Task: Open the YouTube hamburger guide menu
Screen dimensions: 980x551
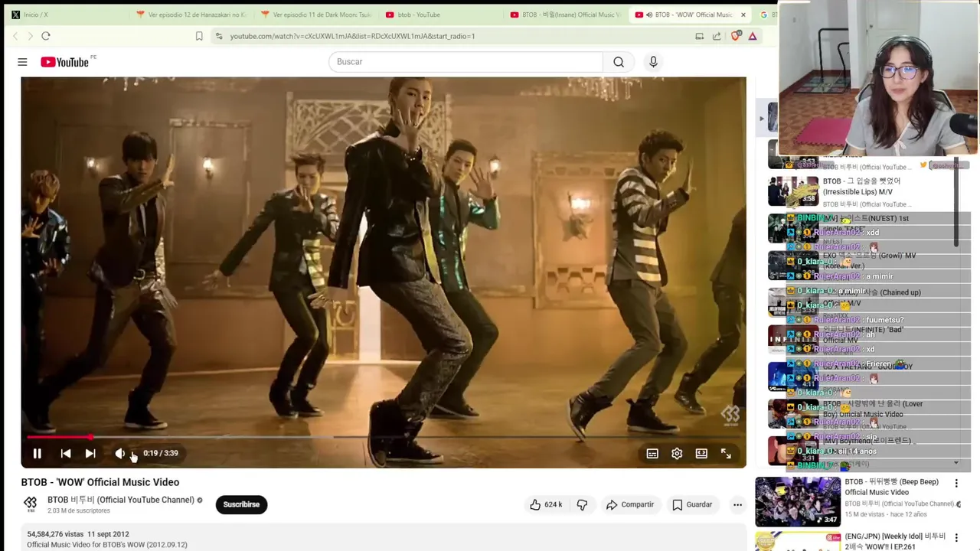Action: (x=22, y=62)
